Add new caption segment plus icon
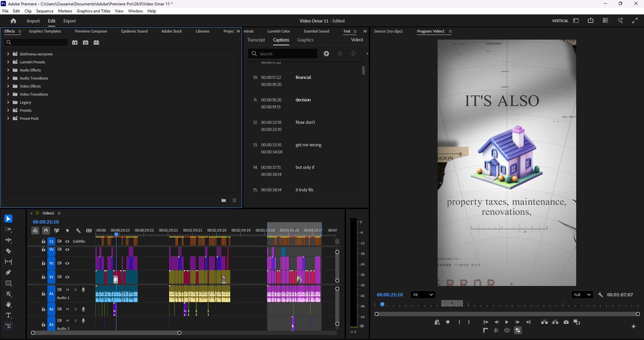644x340 pixels. [326, 53]
